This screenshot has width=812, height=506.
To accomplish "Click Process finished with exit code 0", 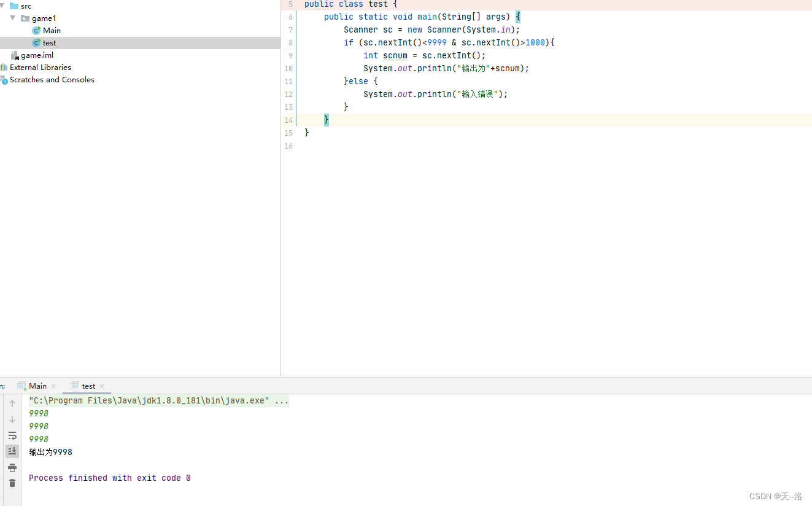I will (x=110, y=478).
